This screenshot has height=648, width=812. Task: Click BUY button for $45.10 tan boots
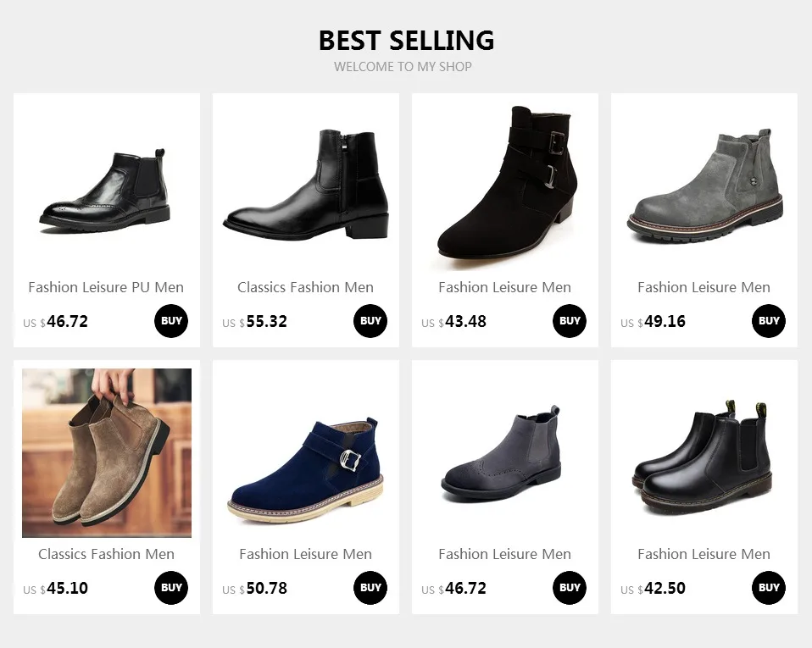[x=171, y=588]
